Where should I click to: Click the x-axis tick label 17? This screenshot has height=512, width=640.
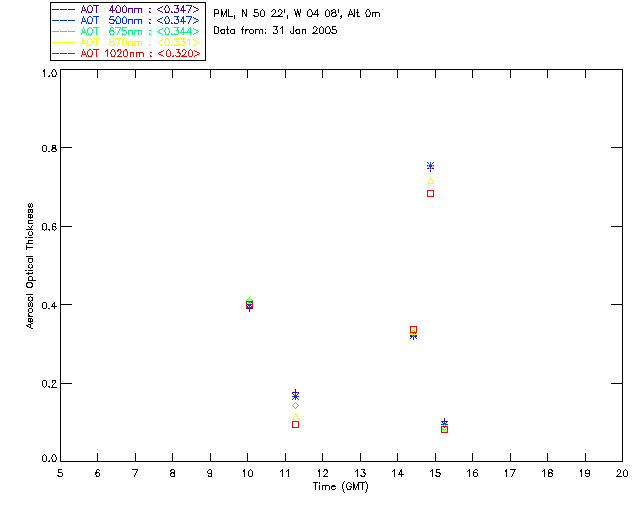pos(510,474)
